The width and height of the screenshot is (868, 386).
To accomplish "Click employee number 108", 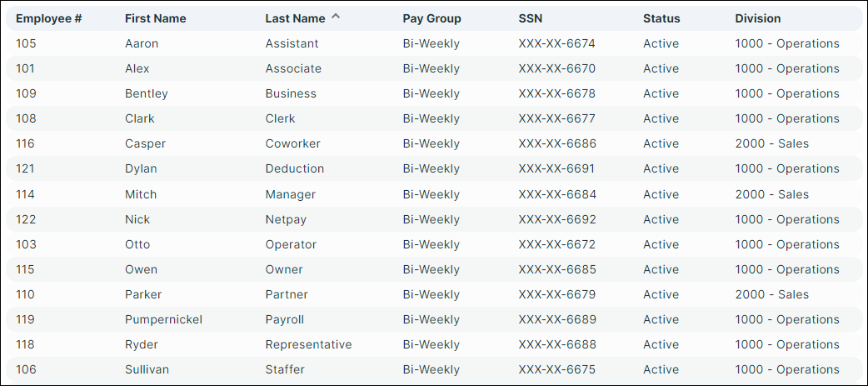I will (25, 118).
